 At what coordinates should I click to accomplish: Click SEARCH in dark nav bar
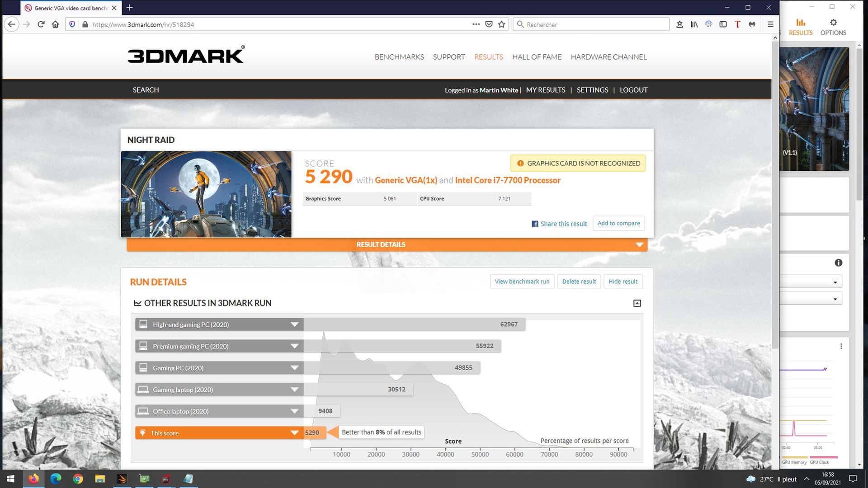(x=146, y=90)
